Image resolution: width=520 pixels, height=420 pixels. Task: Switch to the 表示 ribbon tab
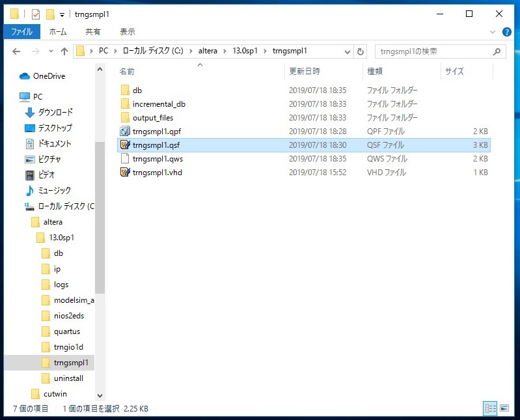click(128, 32)
